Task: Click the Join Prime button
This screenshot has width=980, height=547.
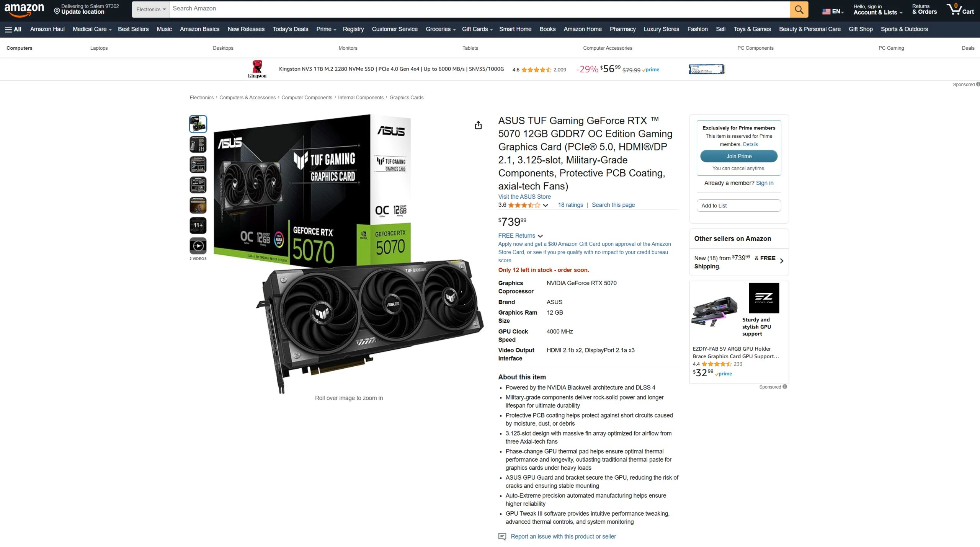Action: pyautogui.click(x=738, y=156)
